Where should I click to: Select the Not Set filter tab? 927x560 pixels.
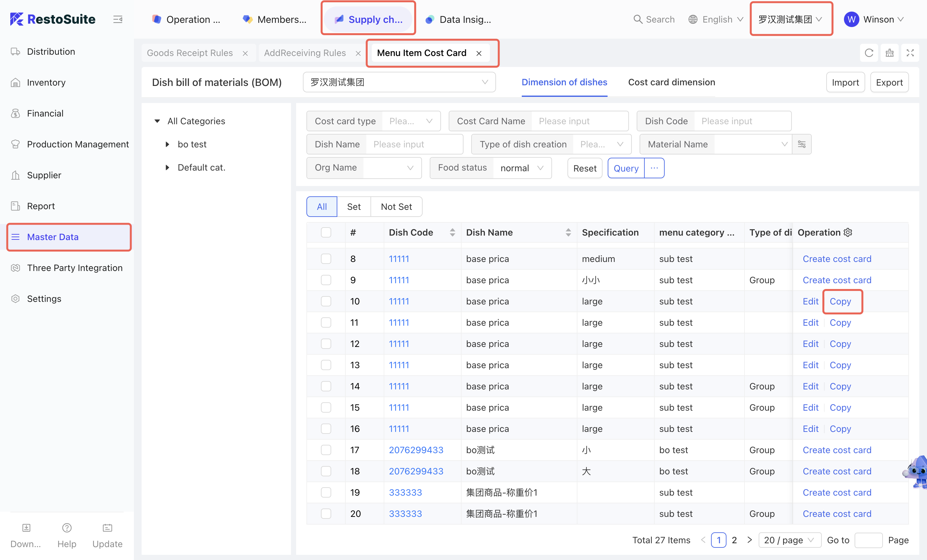click(x=396, y=207)
